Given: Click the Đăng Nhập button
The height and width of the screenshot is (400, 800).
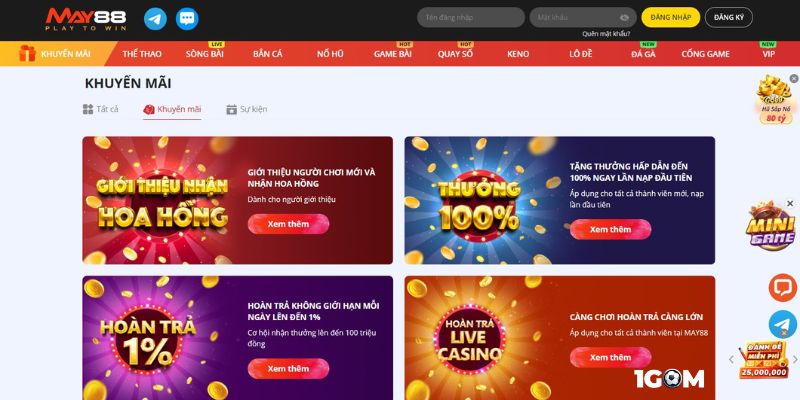Looking at the screenshot, I should click(670, 17).
